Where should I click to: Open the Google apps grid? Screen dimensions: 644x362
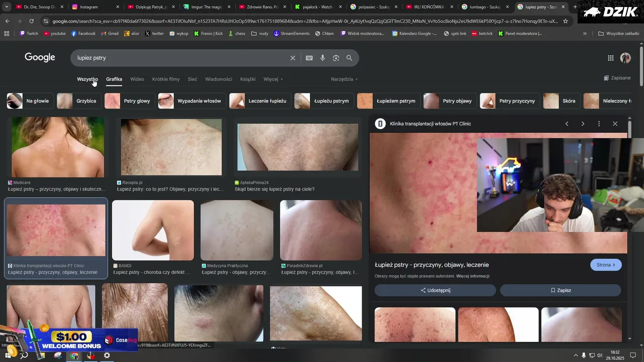[611, 58]
